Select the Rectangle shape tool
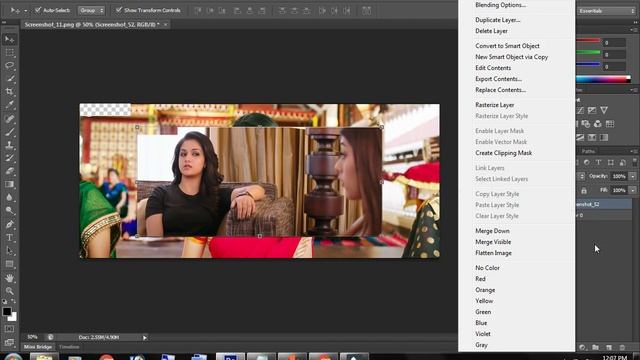The width and height of the screenshot is (640, 360). 9,264
